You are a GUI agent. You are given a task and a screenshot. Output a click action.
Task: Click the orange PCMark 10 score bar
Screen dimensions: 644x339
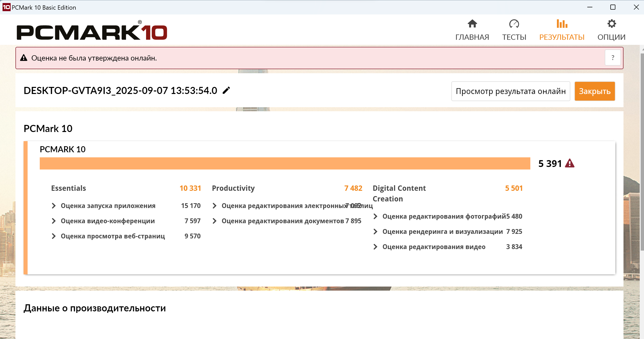click(285, 163)
